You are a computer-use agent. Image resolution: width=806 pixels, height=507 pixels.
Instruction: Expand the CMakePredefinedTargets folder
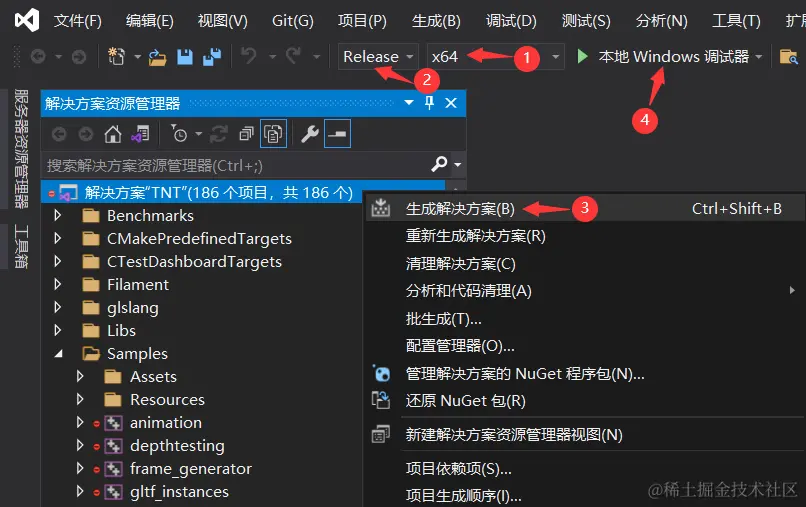[x=58, y=238]
